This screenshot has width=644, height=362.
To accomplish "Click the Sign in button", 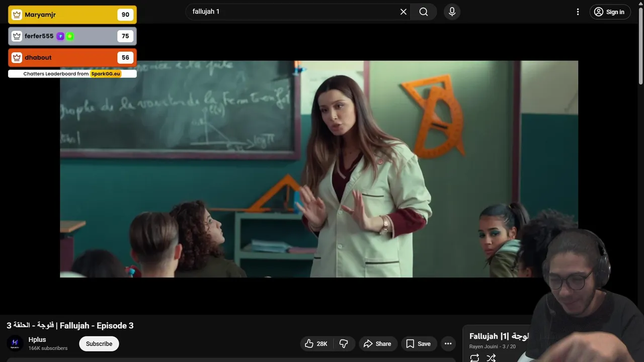I will point(610,12).
